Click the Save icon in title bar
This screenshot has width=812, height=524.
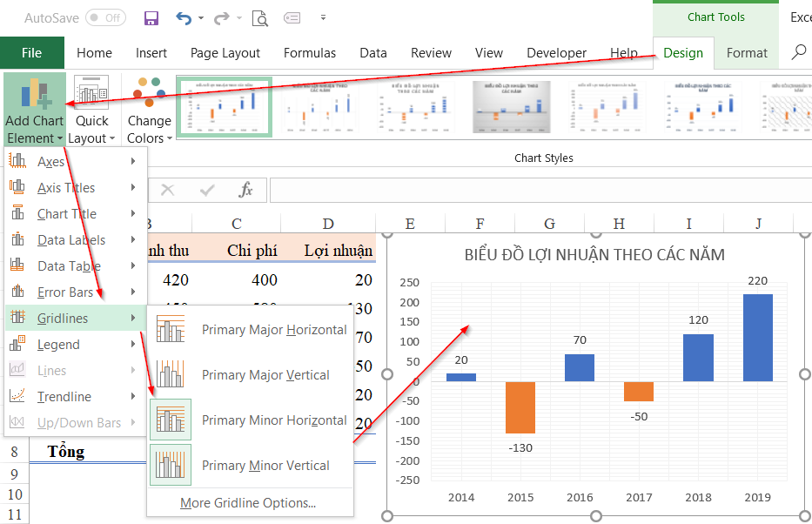click(151, 17)
